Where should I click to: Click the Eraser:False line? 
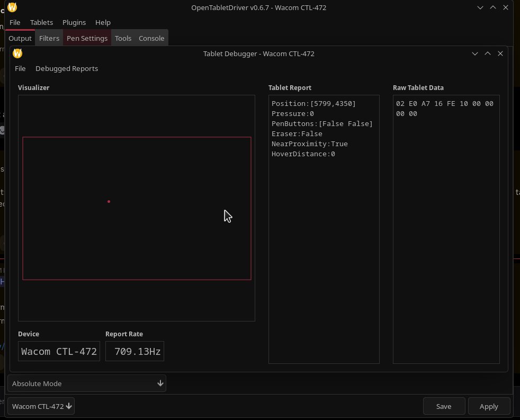tap(297, 133)
